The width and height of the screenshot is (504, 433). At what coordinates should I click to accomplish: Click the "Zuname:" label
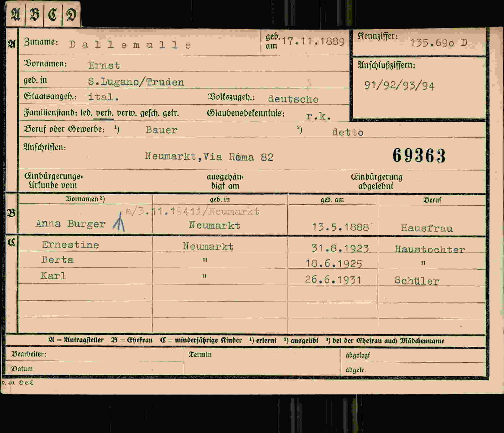click(41, 42)
